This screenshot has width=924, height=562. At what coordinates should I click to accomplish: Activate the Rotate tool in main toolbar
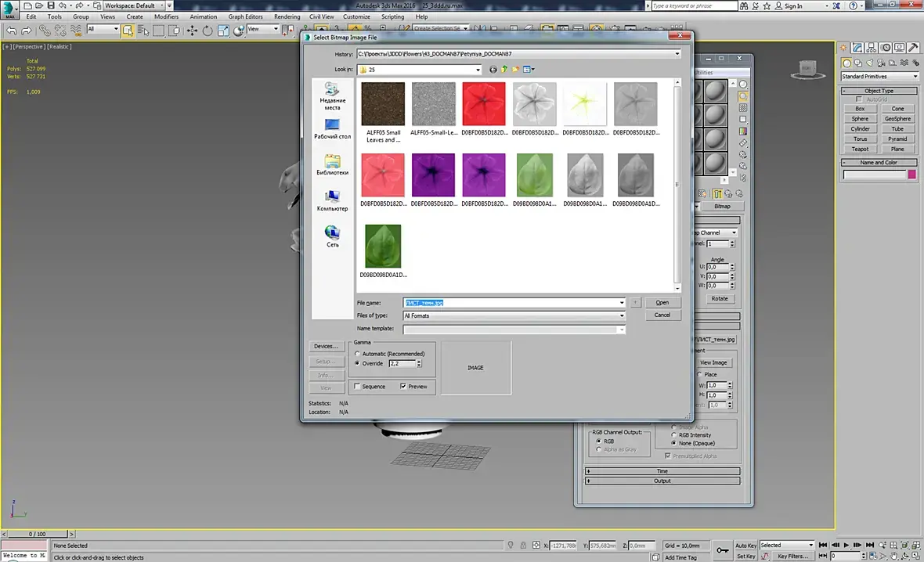pos(208,31)
